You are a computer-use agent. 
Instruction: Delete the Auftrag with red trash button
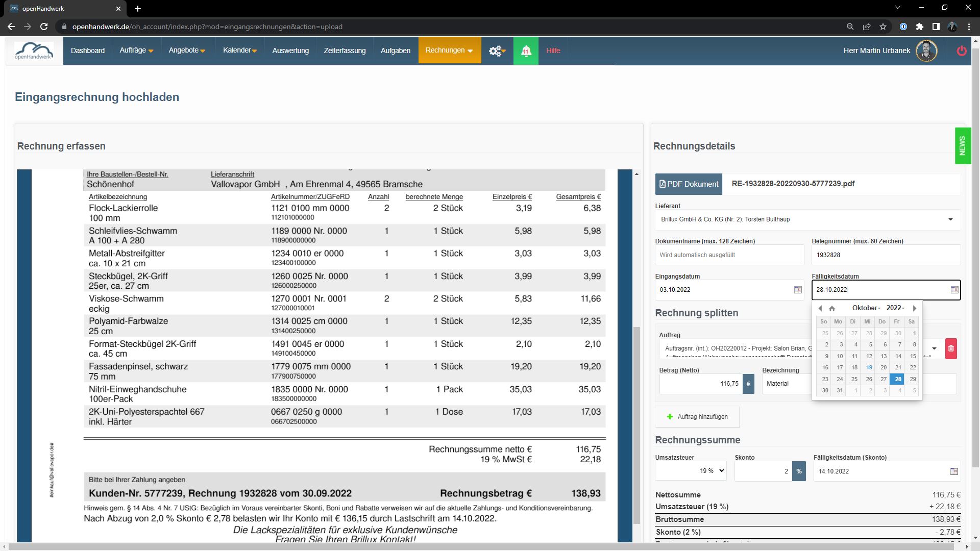(x=950, y=349)
